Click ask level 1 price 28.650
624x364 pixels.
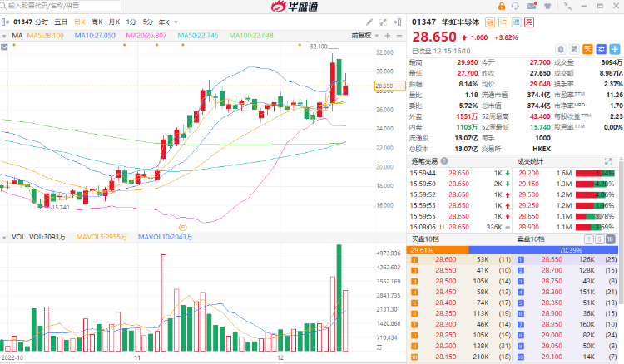click(x=552, y=259)
